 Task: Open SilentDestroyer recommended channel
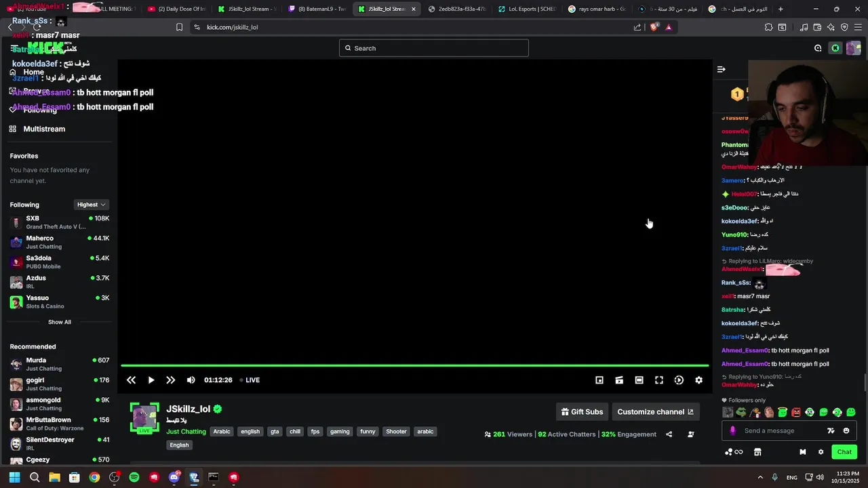59,443
